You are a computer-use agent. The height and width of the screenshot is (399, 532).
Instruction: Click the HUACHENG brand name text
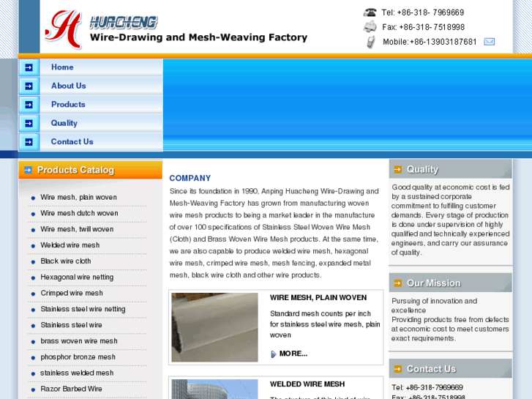[x=124, y=23]
